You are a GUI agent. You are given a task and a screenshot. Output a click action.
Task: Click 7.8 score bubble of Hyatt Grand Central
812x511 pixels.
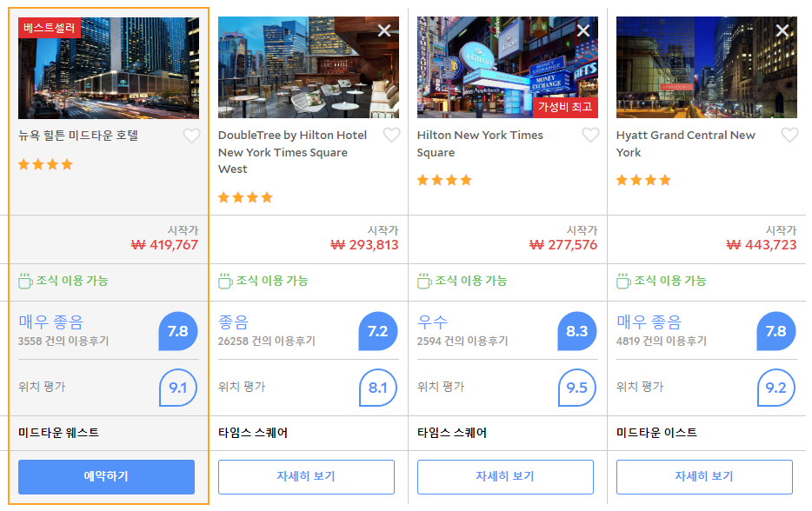(775, 331)
